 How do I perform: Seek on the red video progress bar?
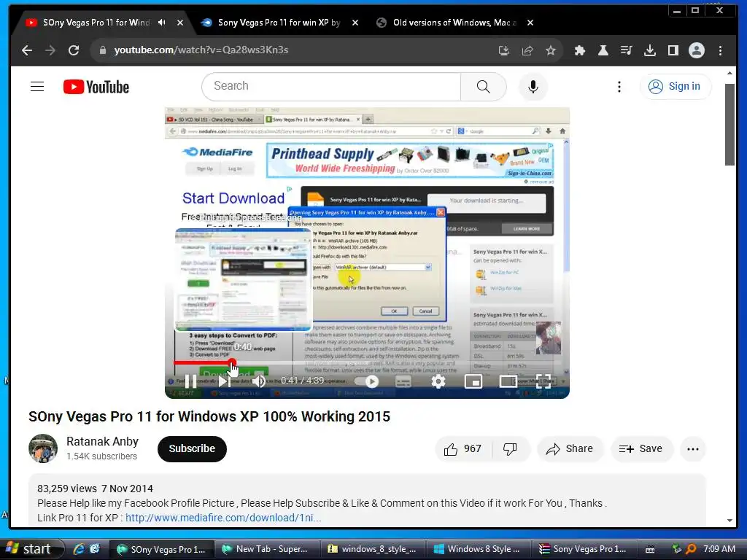click(x=367, y=363)
